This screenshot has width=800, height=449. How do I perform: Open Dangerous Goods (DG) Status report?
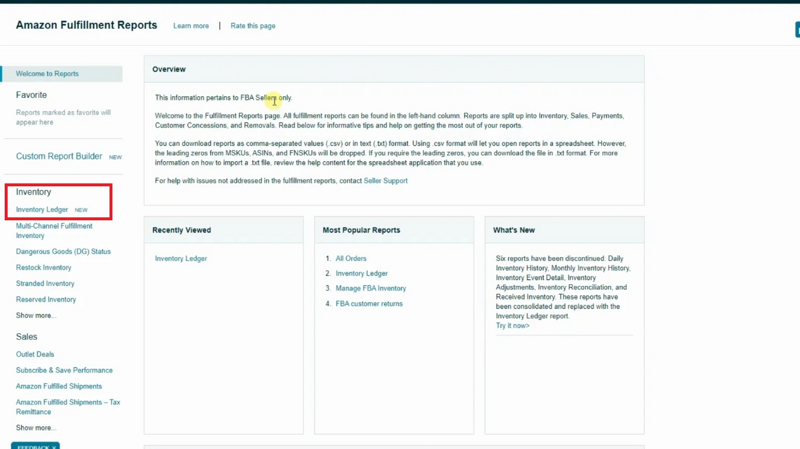coord(63,252)
